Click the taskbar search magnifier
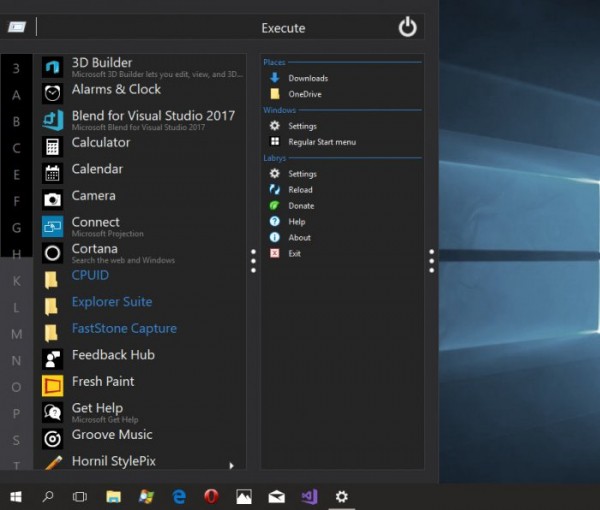 [x=48, y=497]
